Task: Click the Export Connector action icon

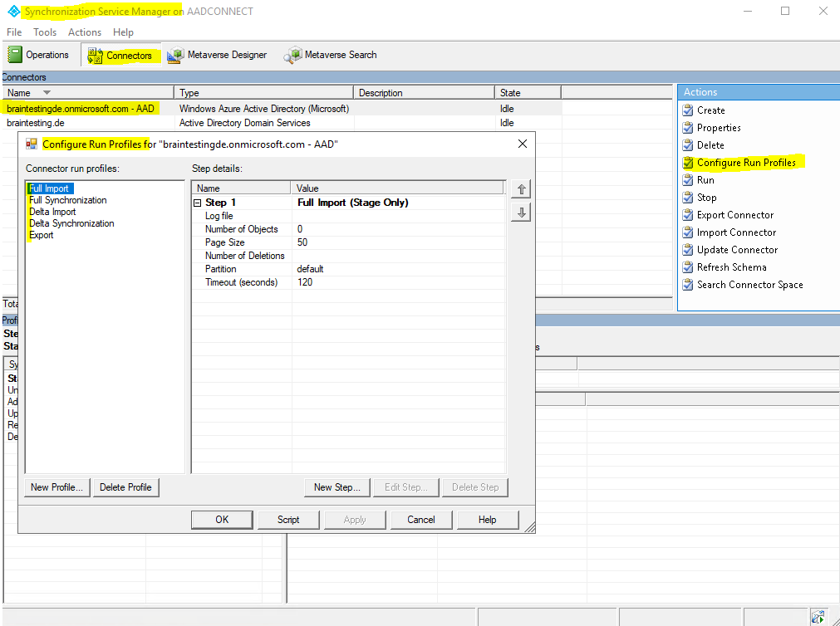Action: 688,215
